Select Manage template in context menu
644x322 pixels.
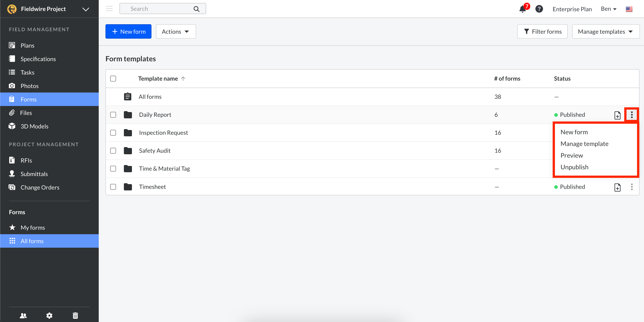584,144
